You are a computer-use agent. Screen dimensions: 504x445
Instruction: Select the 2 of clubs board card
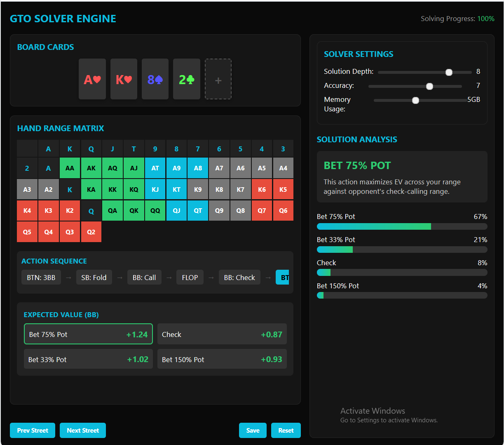[x=187, y=79]
